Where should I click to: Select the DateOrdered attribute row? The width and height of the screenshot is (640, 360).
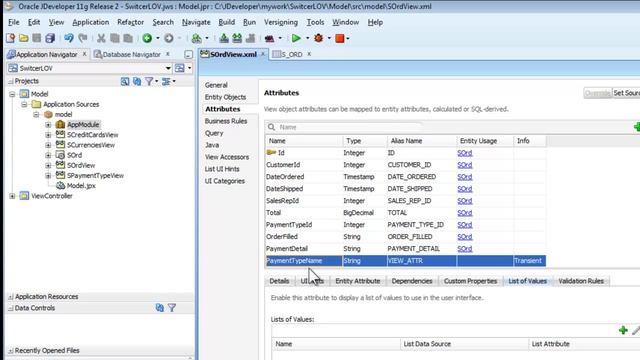(x=405, y=177)
